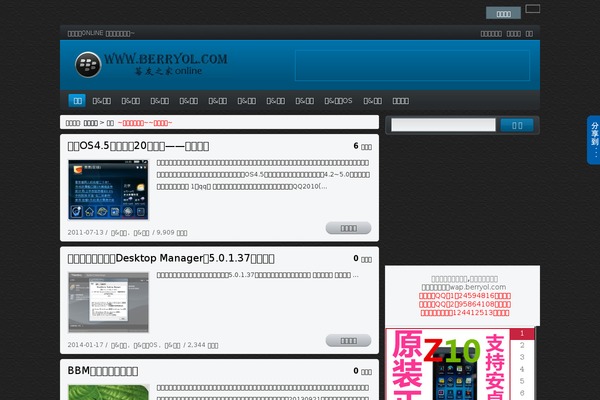Click the 2,344 view count
The width and height of the screenshot is (600, 400).
(202, 345)
